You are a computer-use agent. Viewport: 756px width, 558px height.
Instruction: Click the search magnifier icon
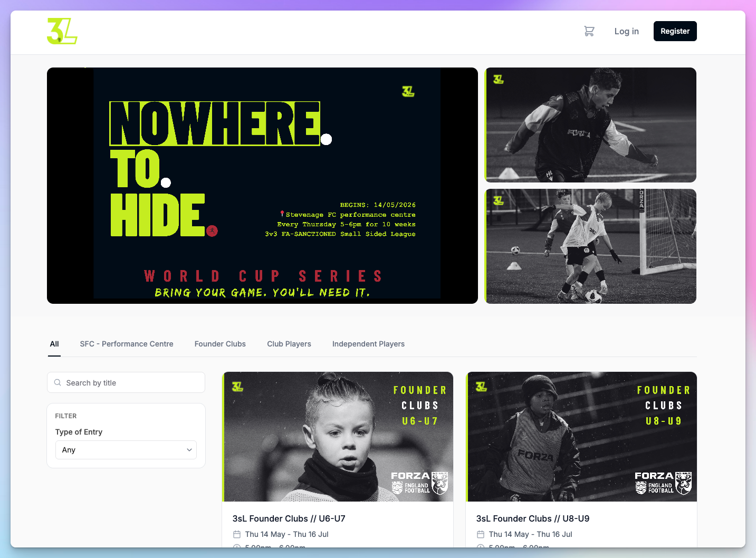pyautogui.click(x=58, y=382)
